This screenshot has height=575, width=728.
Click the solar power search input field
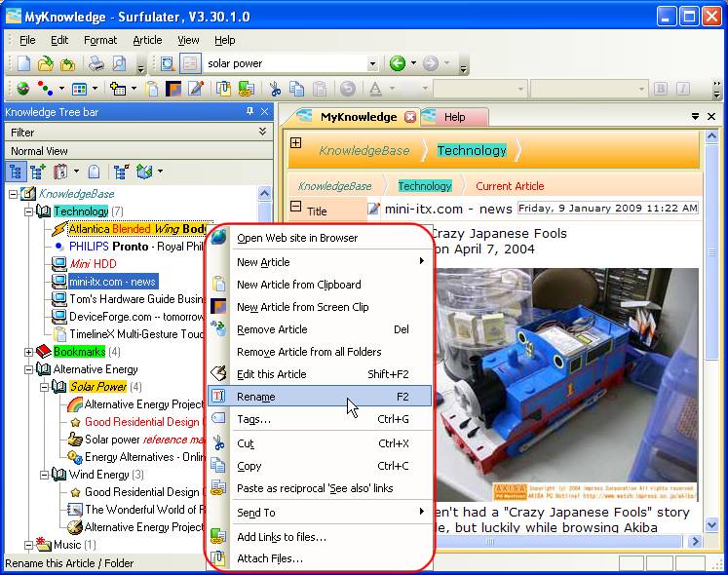(x=286, y=63)
